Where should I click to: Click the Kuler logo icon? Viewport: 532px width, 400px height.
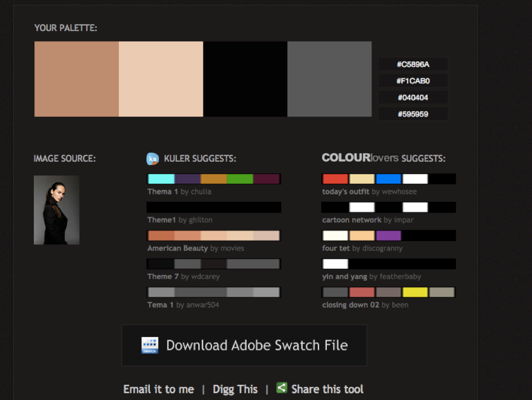coord(153,159)
